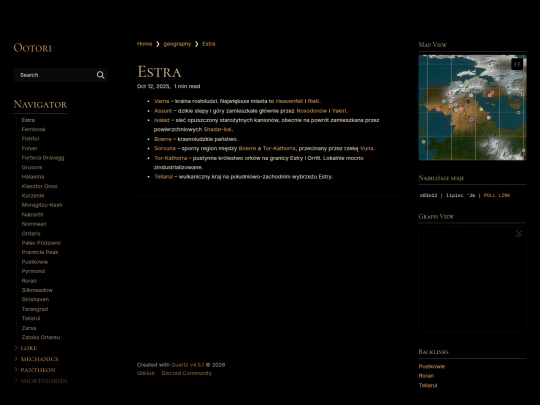This screenshot has height=405, width=540.
Task: Open Nabsirth in the Navigator
Action: [32, 214]
